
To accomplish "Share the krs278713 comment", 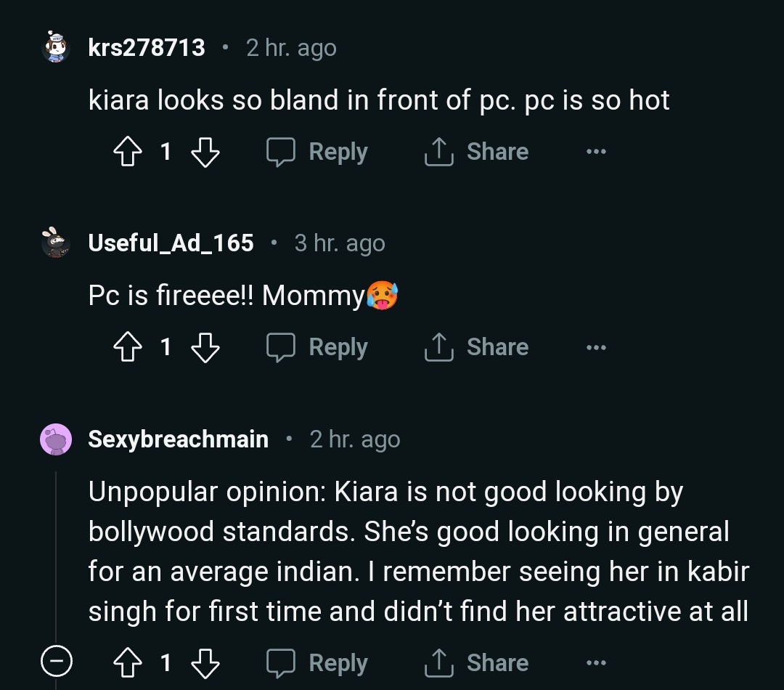I will (477, 152).
